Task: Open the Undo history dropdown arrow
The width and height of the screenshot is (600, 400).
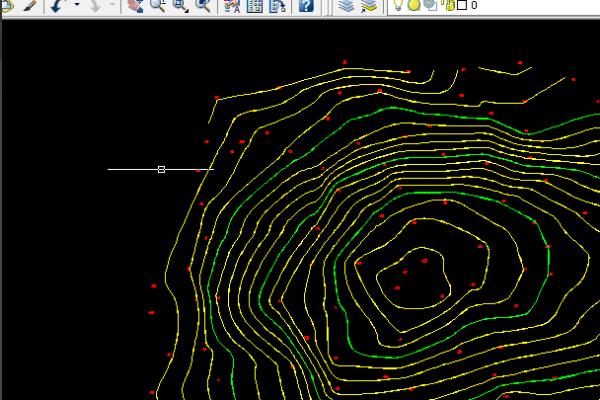Action: tap(76, 6)
